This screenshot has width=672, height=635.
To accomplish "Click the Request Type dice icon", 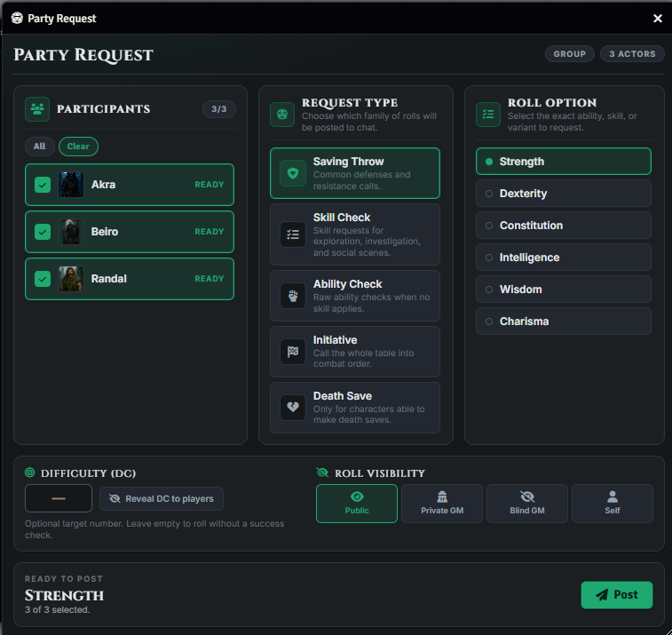I will (282, 115).
